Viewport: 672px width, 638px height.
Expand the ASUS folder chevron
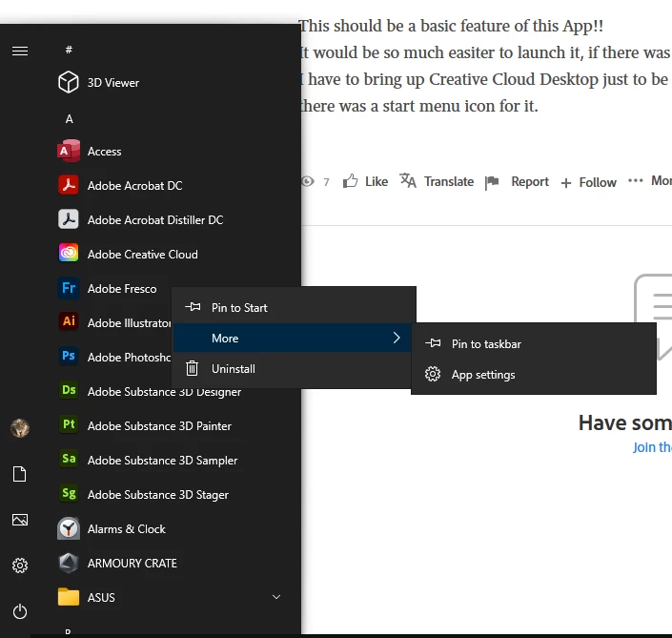coord(276,597)
